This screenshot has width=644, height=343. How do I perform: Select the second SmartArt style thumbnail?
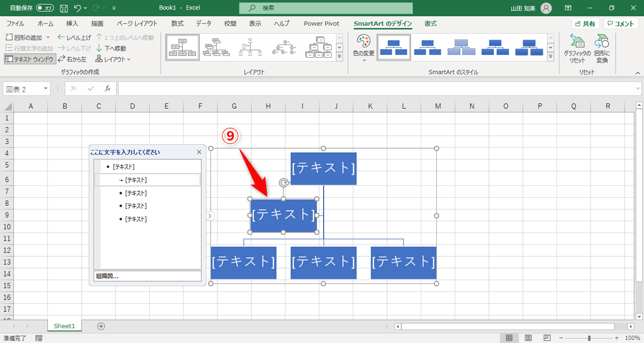click(x=428, y=48)
